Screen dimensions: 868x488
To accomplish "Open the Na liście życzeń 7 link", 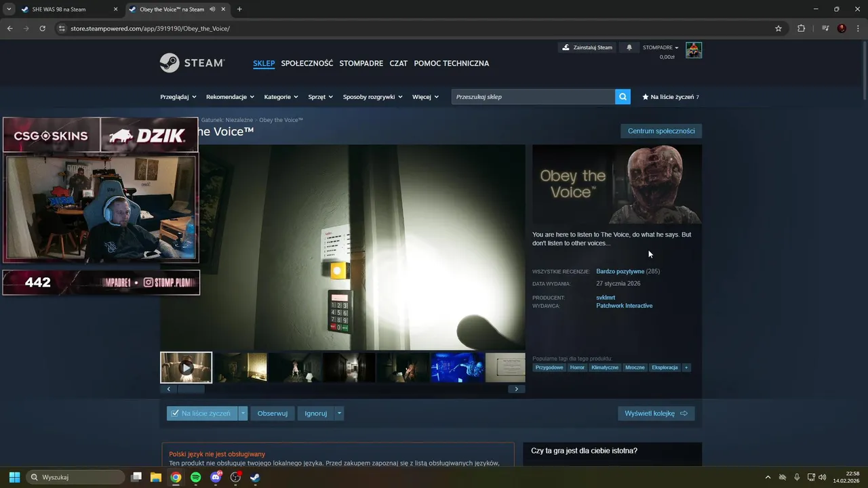I will tap(670, 97).
